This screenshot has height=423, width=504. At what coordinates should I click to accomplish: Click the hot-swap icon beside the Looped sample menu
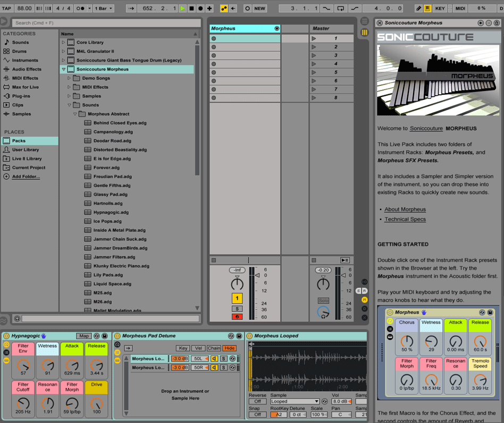pyautogui.click(x=325, y=401)
